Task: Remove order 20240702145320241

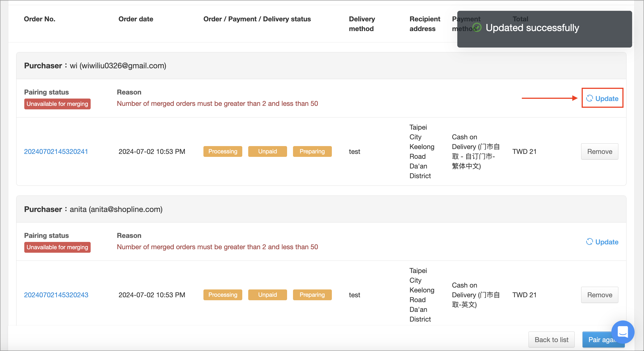Action: [x=599, y=151]
